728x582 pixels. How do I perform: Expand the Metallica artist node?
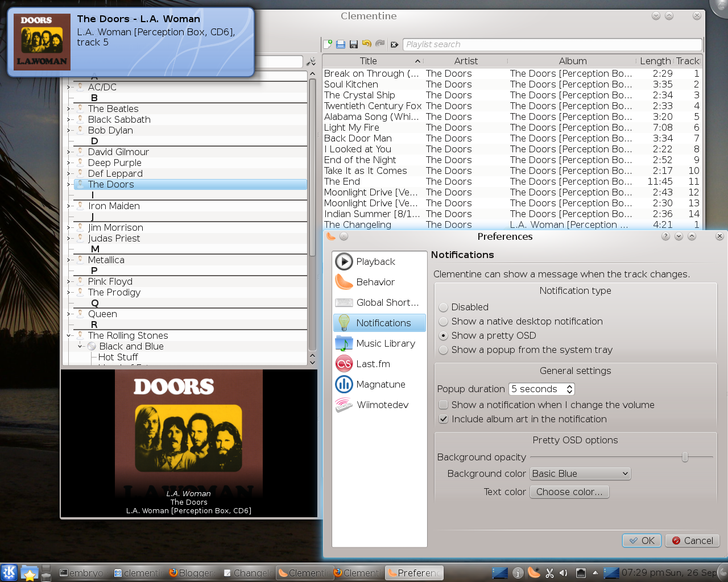(x=68, y=260)
